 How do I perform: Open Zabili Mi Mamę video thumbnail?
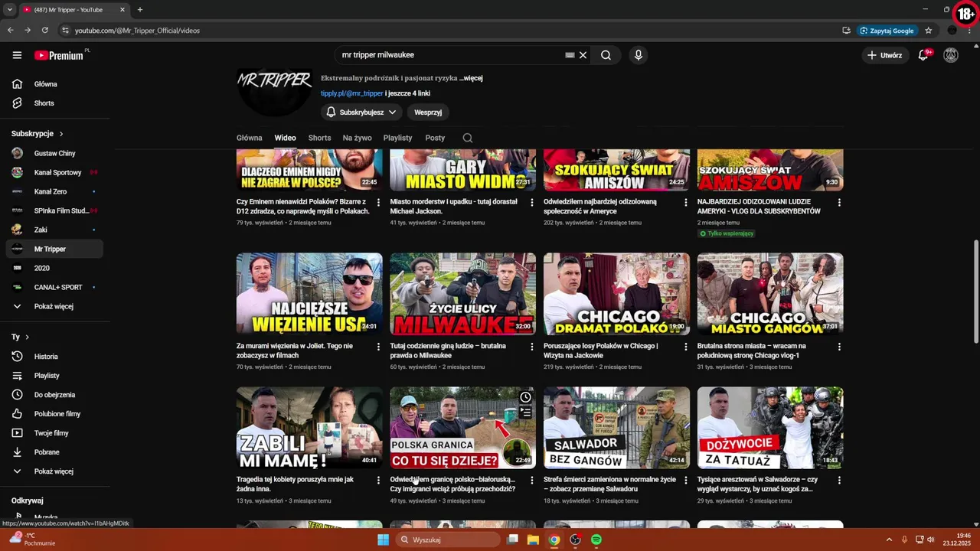[309, 428]
